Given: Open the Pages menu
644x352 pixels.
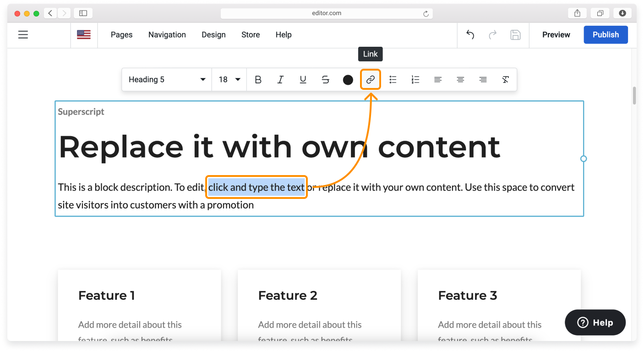Looking at the screenshot, I should pos(122,35).
